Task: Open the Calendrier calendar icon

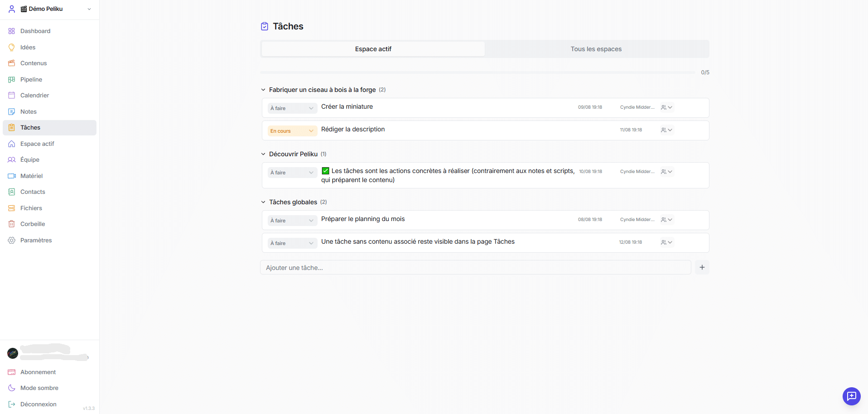Action: click(x=12, y=96)
